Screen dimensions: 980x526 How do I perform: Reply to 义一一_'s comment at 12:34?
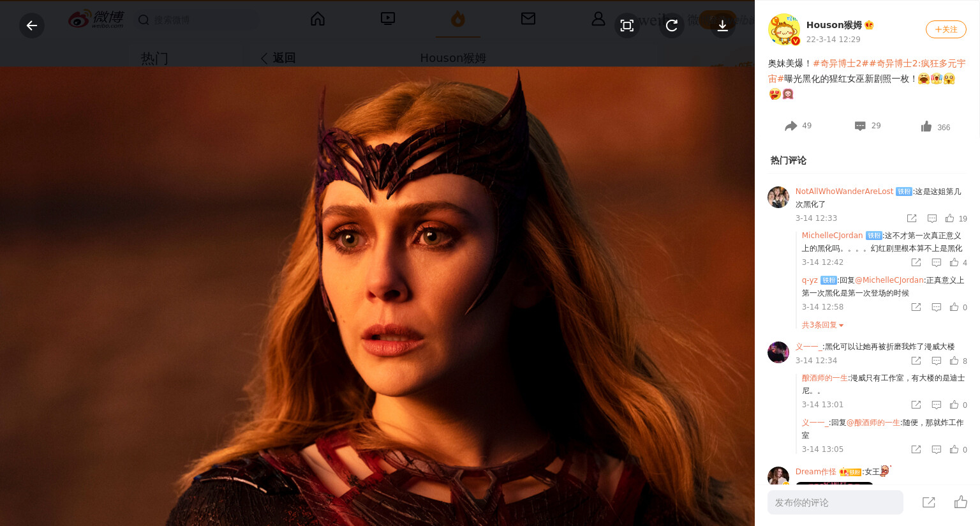[x=937, y=361]
